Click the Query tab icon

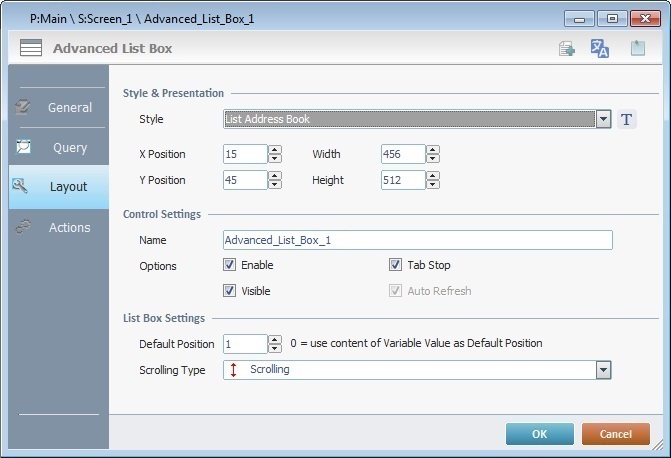coord(23,146)
